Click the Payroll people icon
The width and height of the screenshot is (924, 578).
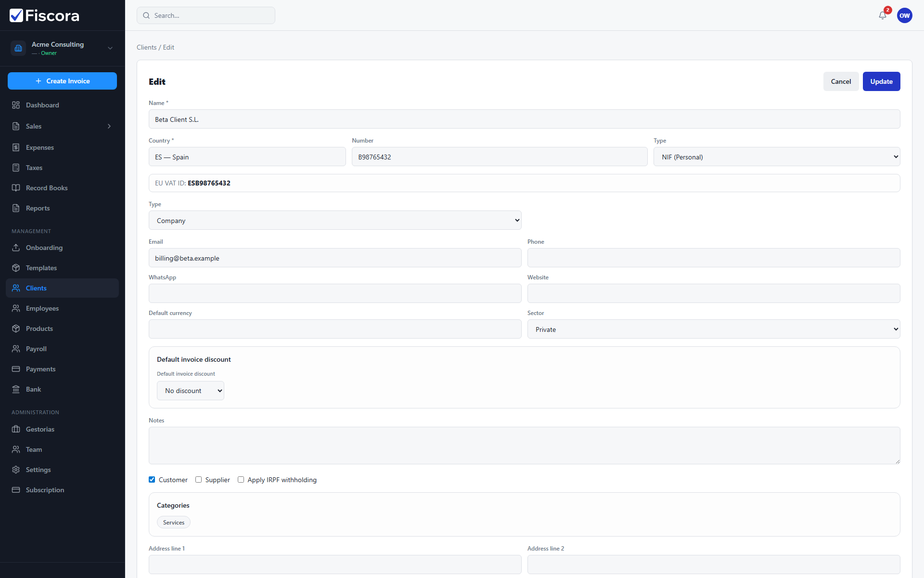click(16, 349)
